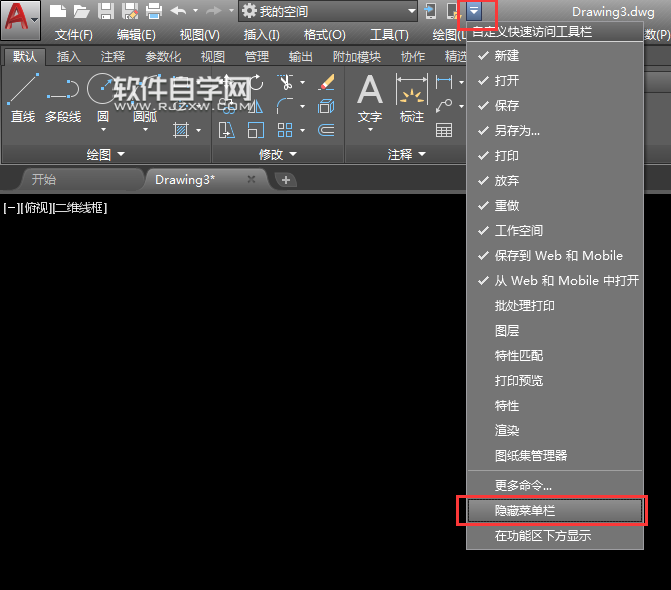The image size is (671, 590).
Task: Click the Open folder icon in quick access
Action: pos(82,11)
